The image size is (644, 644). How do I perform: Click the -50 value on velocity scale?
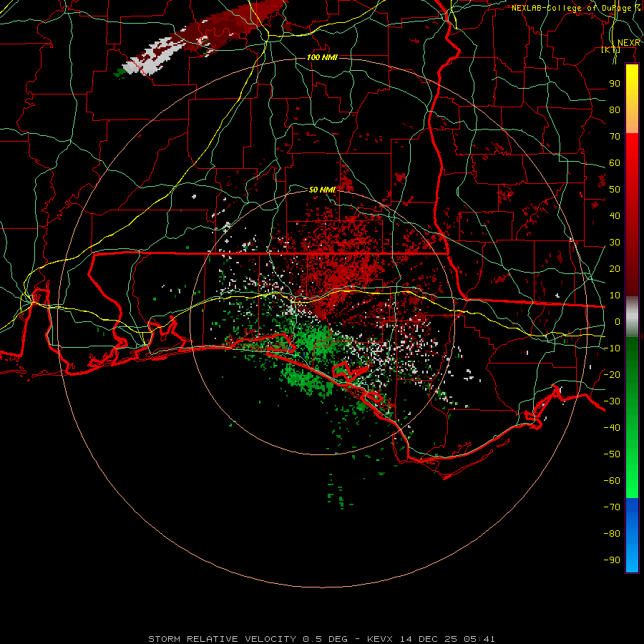tap(612, 454)
